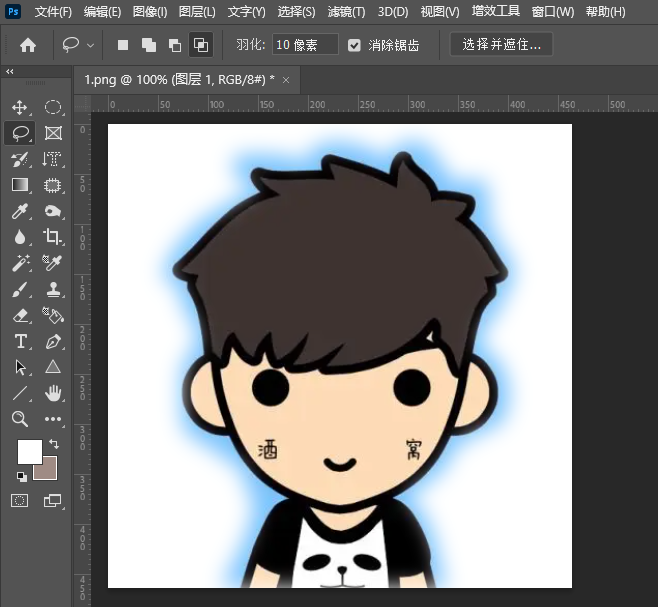Select the Gradient tool
Image resolution: width=658 pixels, height=607 pixels.
20,185
